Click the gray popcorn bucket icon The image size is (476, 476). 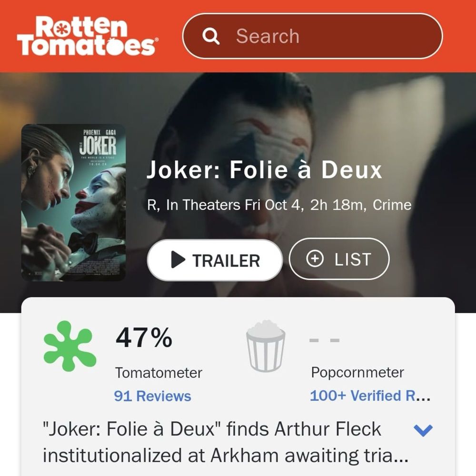click(266, 346)
